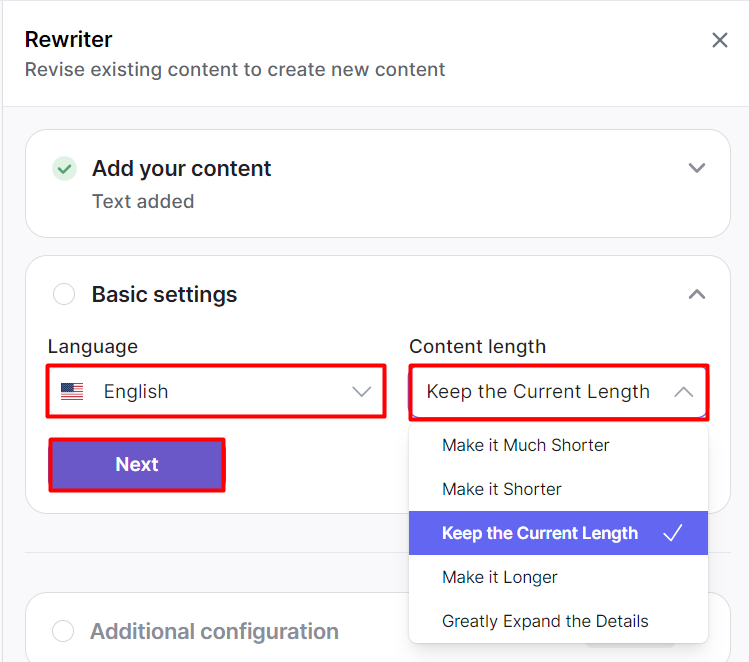Viewport: 749px width, 662px height.
Task: Click the Add your content heading
Action: tap(182, 168)
